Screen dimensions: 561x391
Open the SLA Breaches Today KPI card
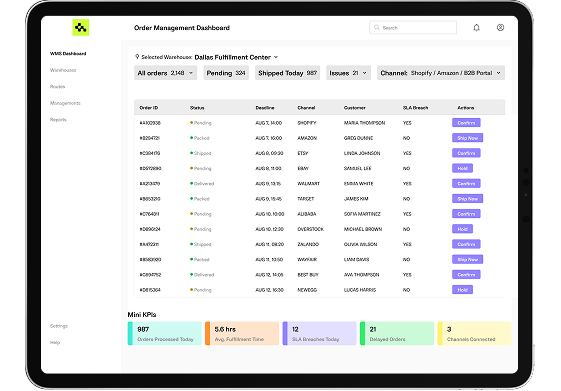click(319, 333)
